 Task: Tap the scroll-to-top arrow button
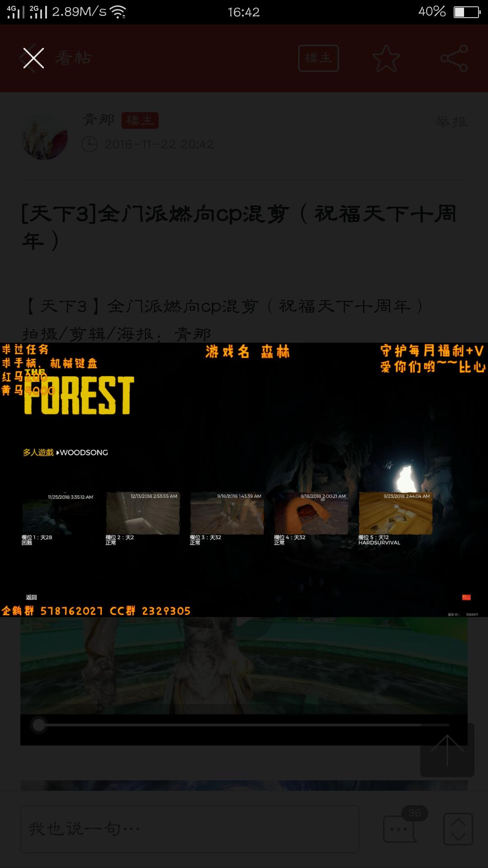tap(447, 750)
